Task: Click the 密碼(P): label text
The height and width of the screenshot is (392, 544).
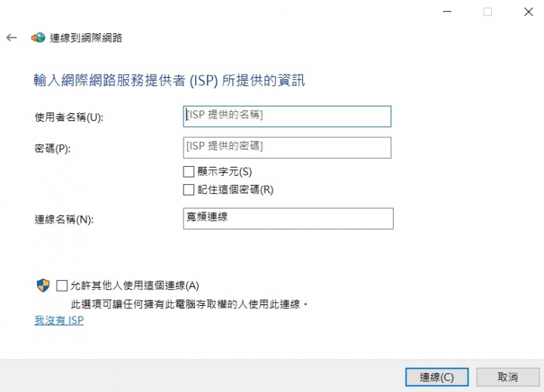Action: tap(52, 149)
